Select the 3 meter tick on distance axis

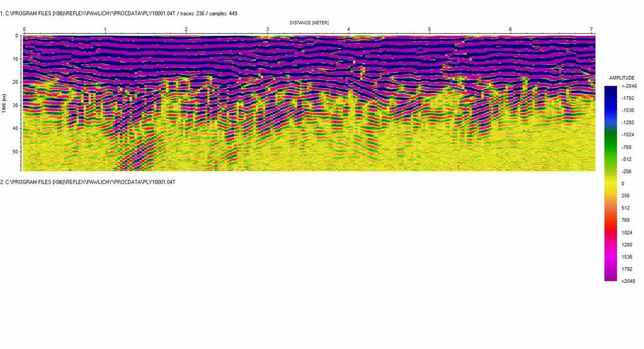[267, 30]
